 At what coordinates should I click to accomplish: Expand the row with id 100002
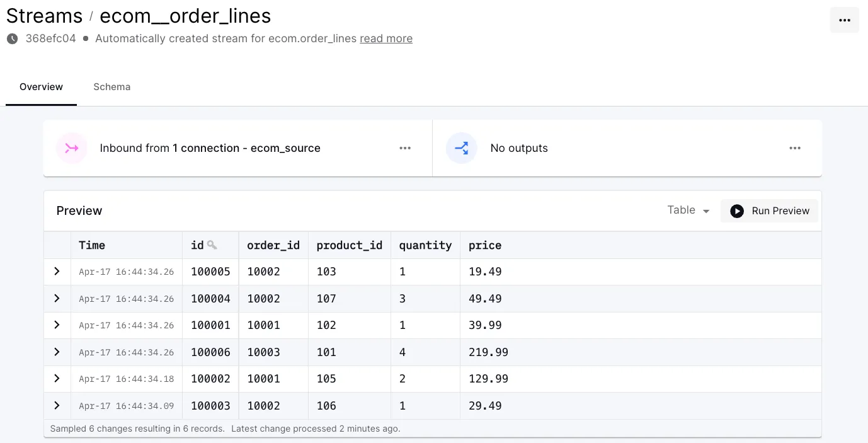pyautogui.click(x=57, y=379)
